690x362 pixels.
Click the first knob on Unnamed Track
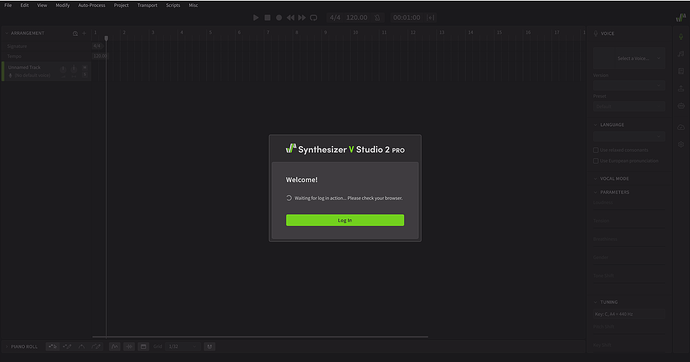tap(63, 69)
